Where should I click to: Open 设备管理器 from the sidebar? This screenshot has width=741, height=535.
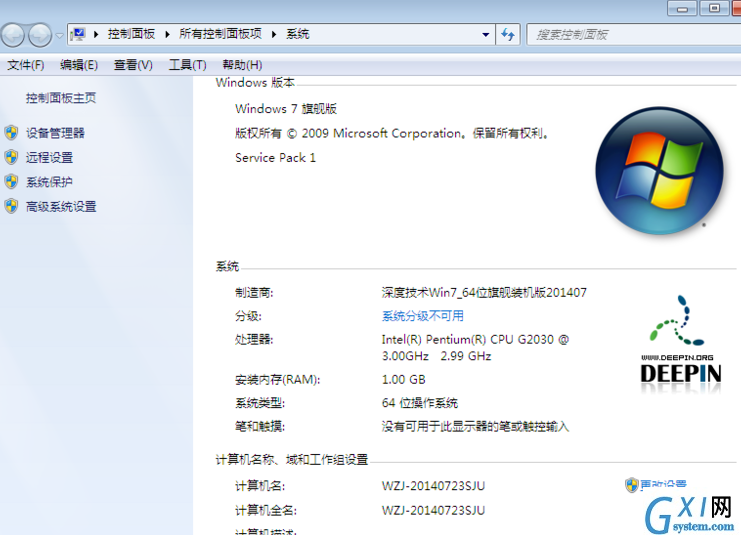pyautogui.click(x=55, y=133)
